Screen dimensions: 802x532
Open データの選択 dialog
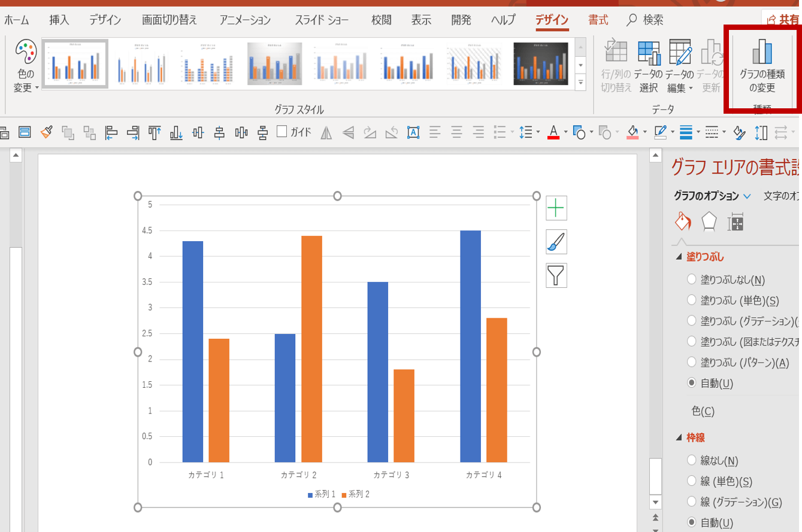coord(649,66)
